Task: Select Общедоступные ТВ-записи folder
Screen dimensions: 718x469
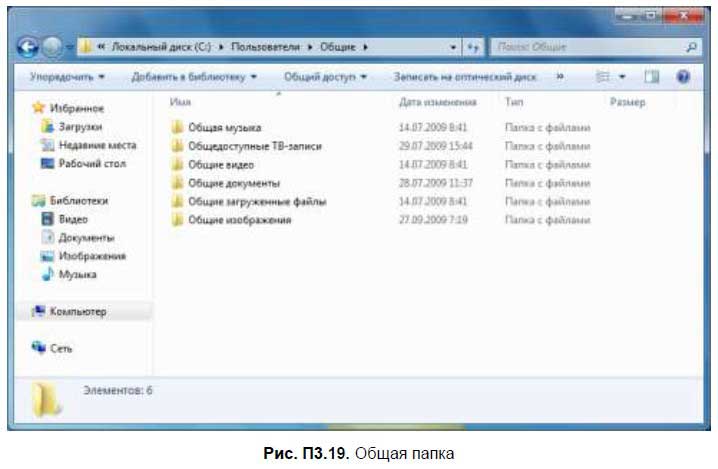Action: tap(255, 146)
